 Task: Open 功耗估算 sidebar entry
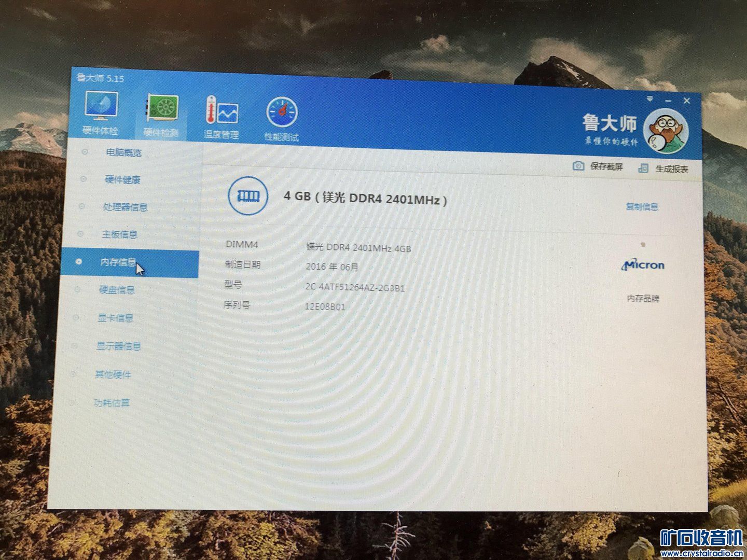click(x=112, y=403)
